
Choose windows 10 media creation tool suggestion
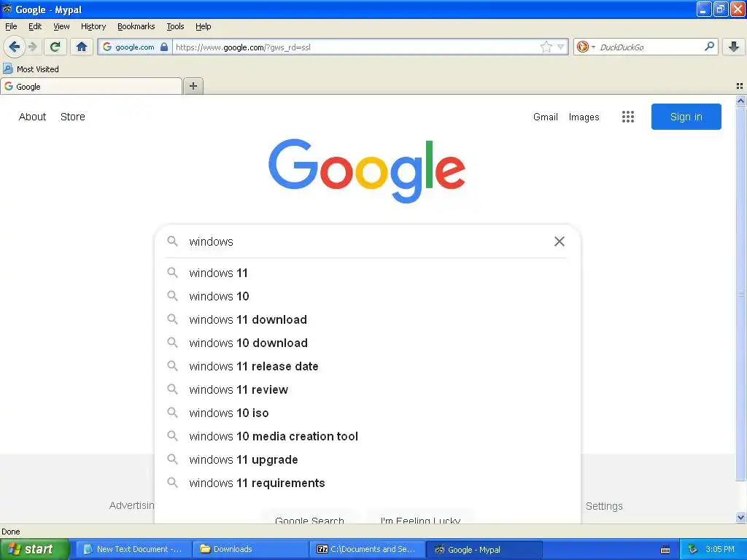[x=368, y=436]
